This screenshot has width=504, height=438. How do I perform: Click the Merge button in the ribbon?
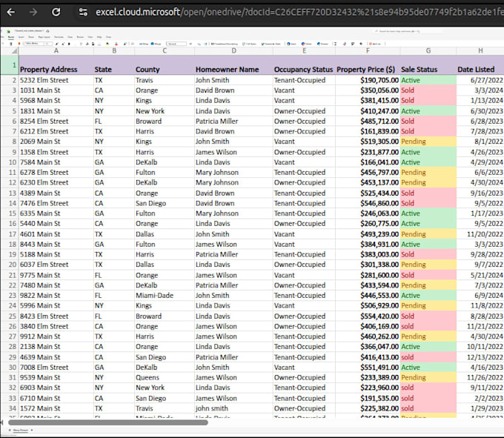(156, 44)
